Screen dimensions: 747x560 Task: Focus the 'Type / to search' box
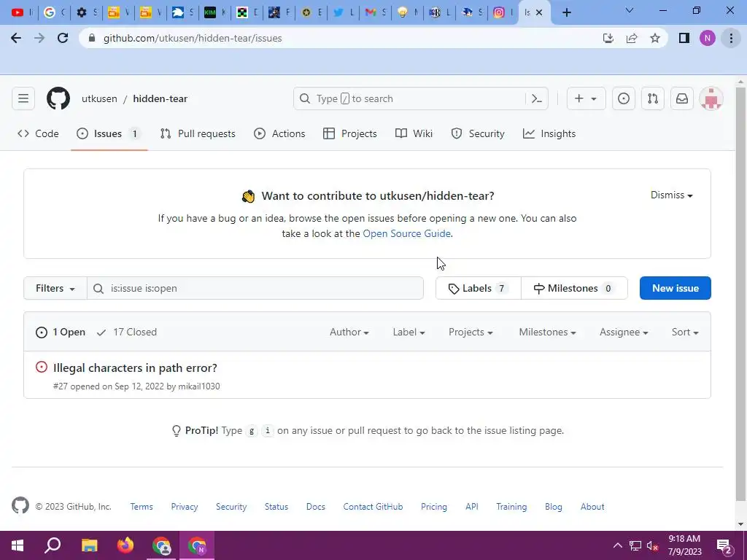click(x=411, y=98)
